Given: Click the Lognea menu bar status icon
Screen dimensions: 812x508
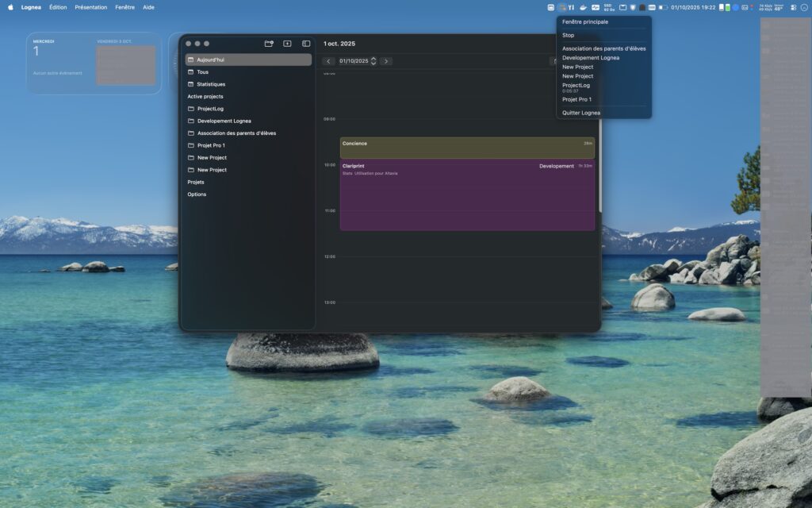Looking at the screenshot, I should (x=561, y=7).
